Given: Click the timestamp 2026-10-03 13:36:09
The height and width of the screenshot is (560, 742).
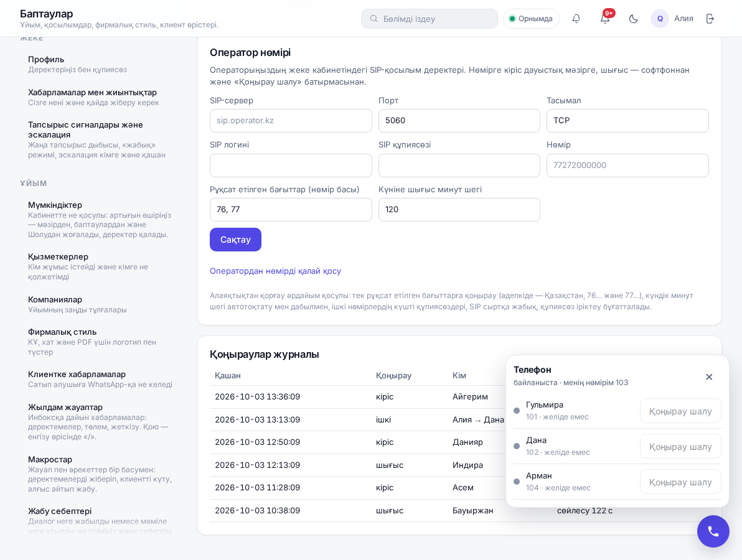Looking at the screenshot, I should click(258, 396).
